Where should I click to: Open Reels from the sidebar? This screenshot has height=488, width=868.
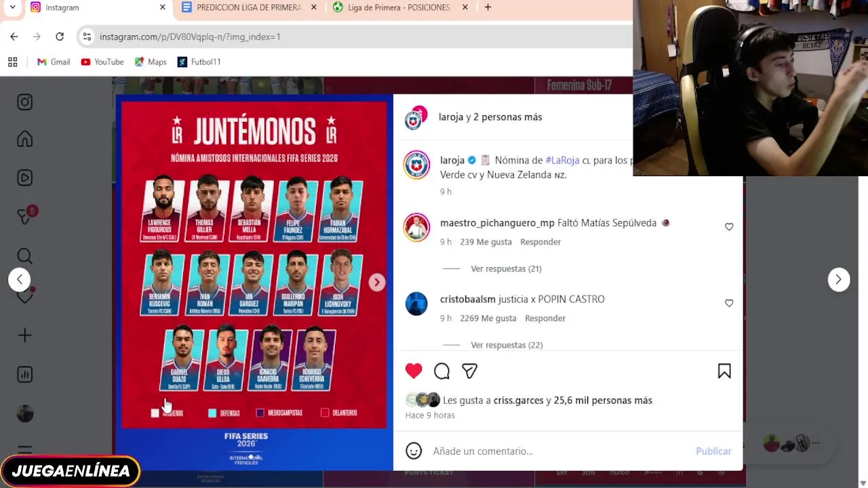pyautogui.click(x=25, y=178)
